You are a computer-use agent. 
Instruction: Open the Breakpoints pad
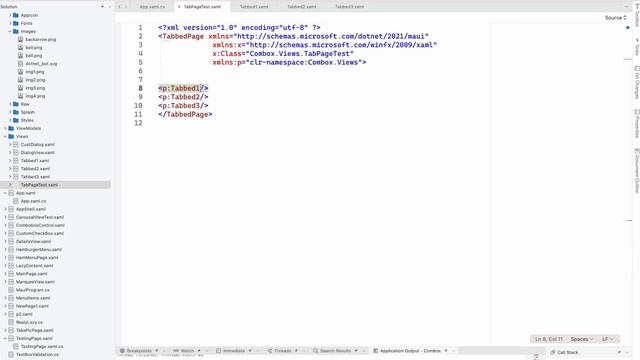tap(139, 351)
